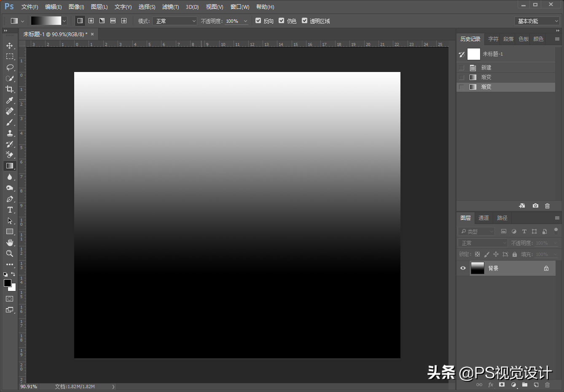Image resolution: width=564 pixels, height=392 pixels.
Task: Open the layer filter 类型 dropdown
Action: (476, 231)
